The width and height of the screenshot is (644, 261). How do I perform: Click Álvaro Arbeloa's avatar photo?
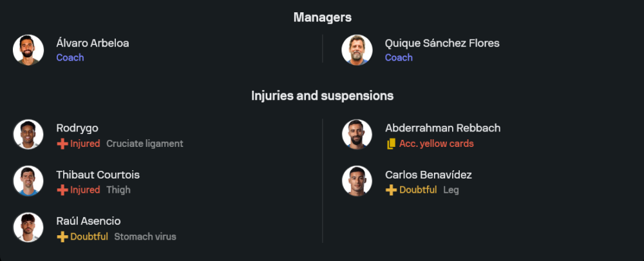(28, 50)
